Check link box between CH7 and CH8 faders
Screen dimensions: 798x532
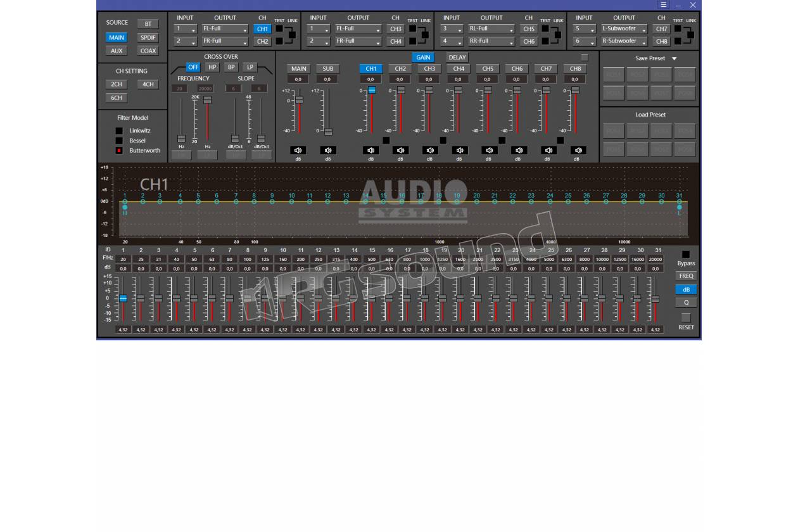560,140
